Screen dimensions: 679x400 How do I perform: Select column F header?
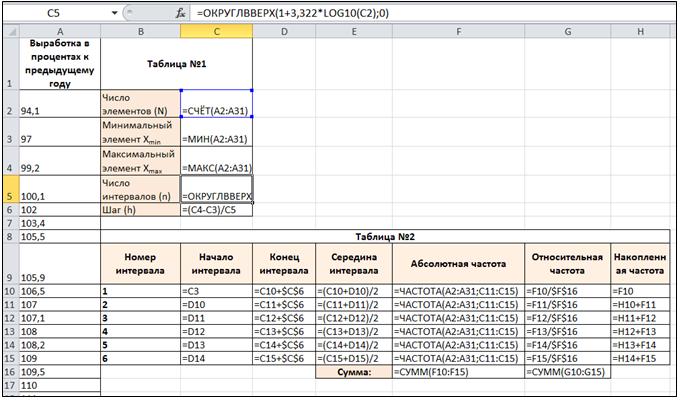458,30
